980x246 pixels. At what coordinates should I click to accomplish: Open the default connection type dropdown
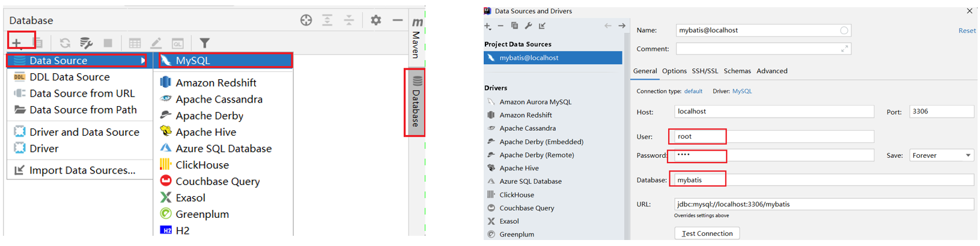(693, 91)
